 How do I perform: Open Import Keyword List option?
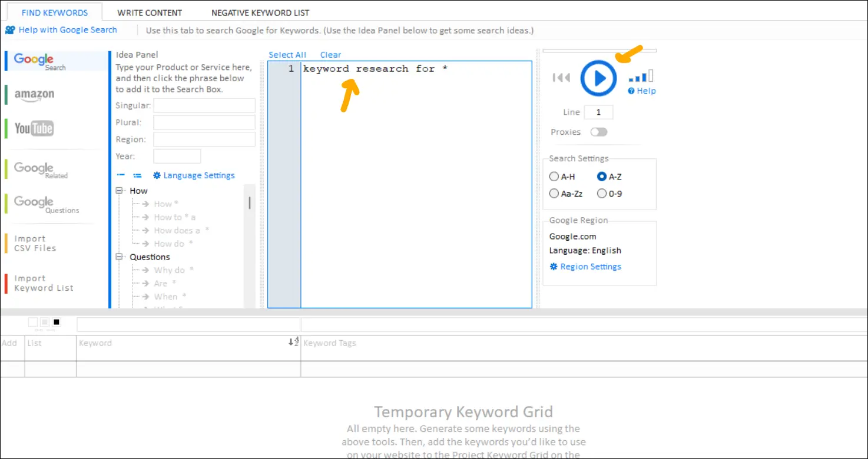[44, 284]
